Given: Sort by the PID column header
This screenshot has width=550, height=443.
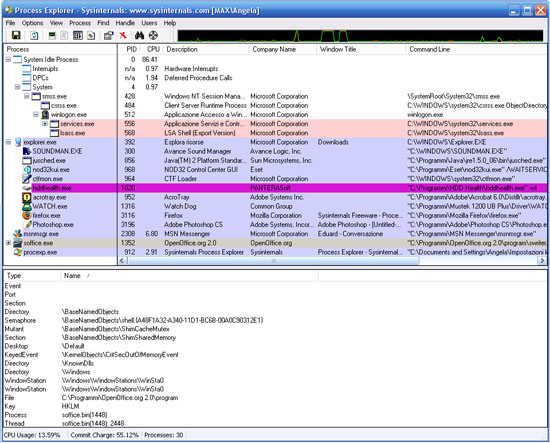Looking at the screenshot, I should (x=129, y=49).
